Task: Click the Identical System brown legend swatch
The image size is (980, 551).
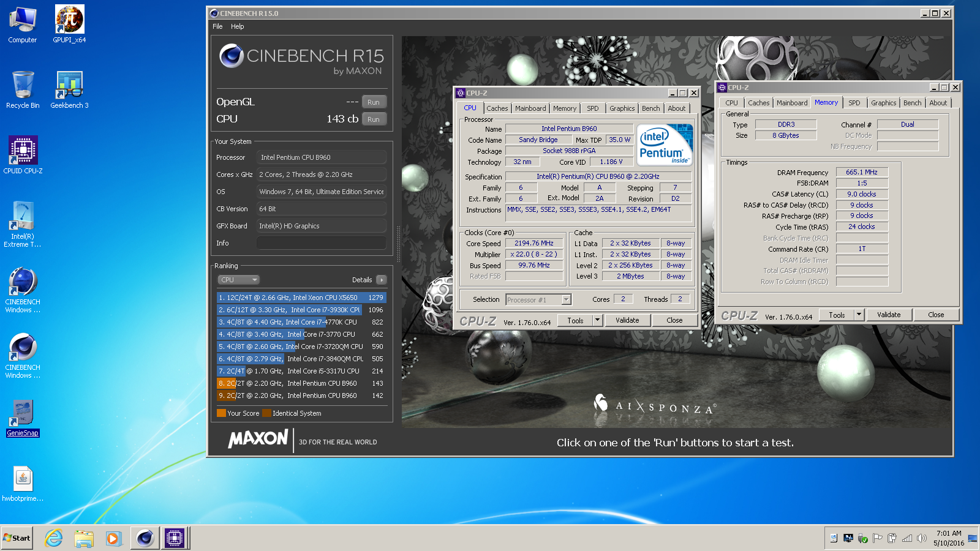Action: coord(267,413)
